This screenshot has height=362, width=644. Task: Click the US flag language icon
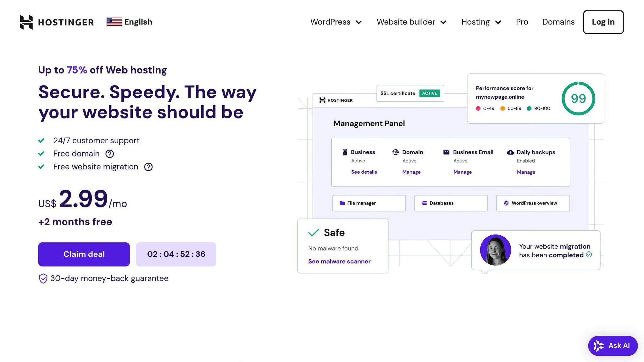[x=114, y=22]
